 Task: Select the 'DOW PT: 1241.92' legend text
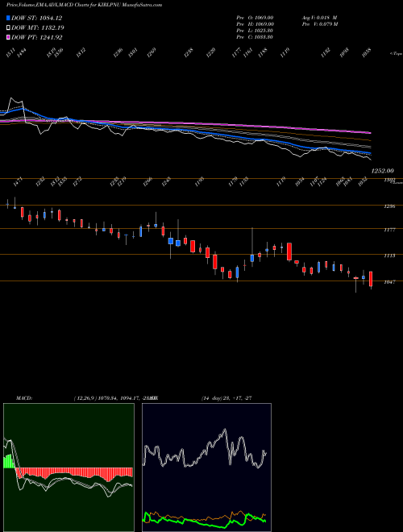[x=36, y=37]
